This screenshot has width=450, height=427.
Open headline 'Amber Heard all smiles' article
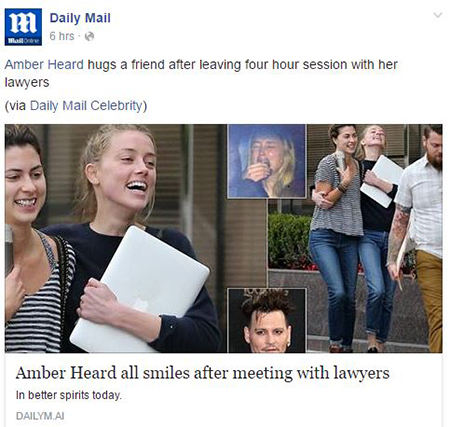coord(202,373)
